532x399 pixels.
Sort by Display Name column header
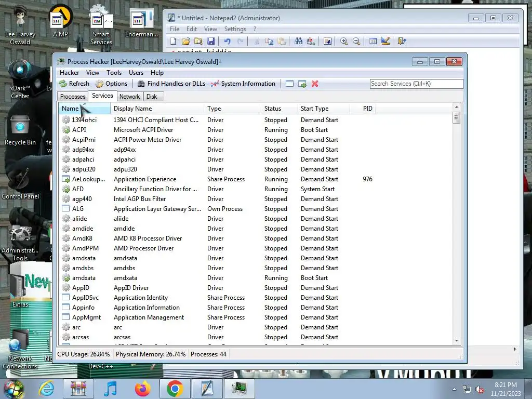tap(157, 109)
